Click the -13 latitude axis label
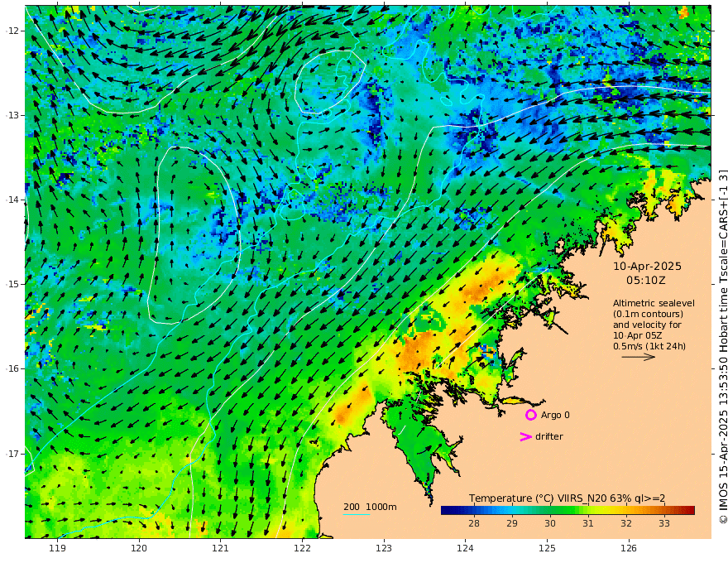The height and width of the screenshot is (563, 728). (x=12, y=115)
